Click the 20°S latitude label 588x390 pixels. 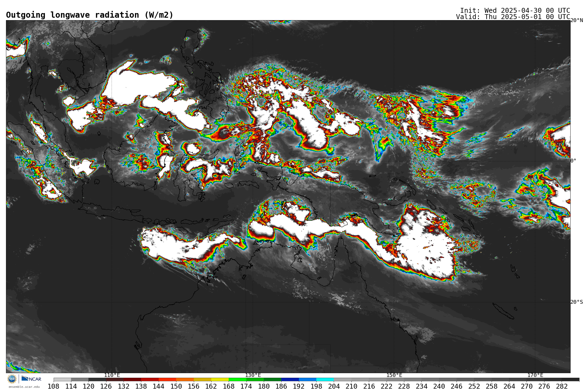pos(577,302)
